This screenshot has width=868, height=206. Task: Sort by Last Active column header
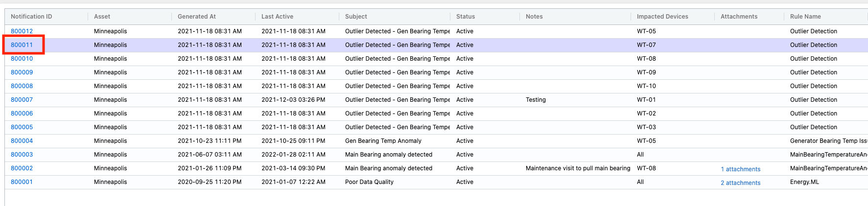click(277, 17)
